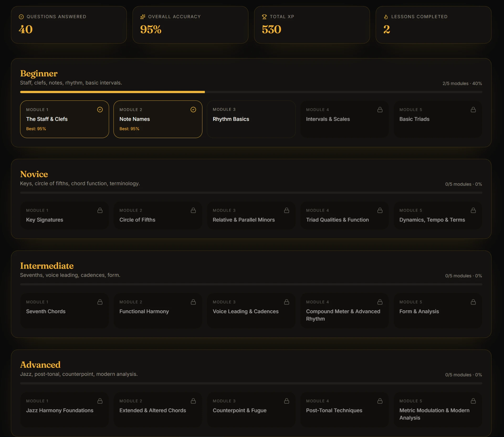Click the lock on Counterpoint & Fugue

(287, 401)
